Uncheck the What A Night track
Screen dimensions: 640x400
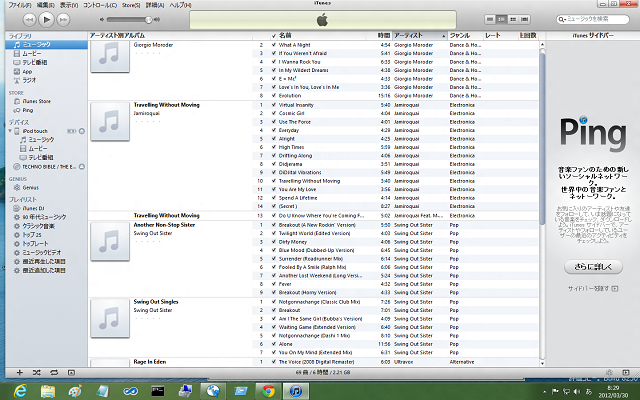click(273, 45)
